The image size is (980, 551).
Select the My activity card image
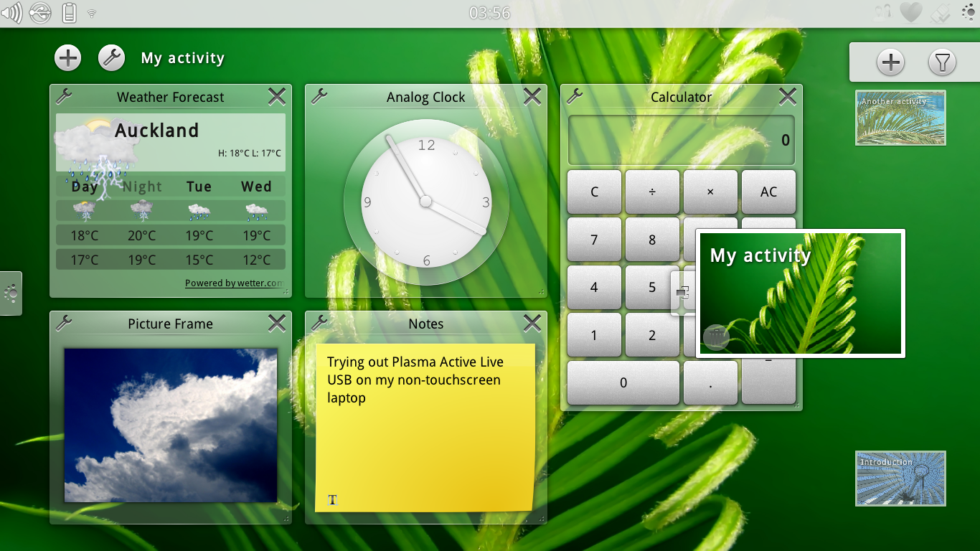click(x=801, y=293)
